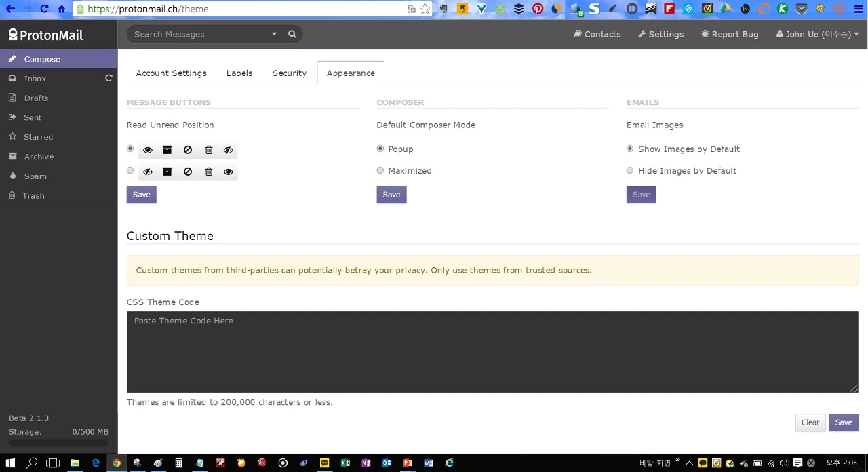Click the Google Drive extension icon

pos(726,9)
